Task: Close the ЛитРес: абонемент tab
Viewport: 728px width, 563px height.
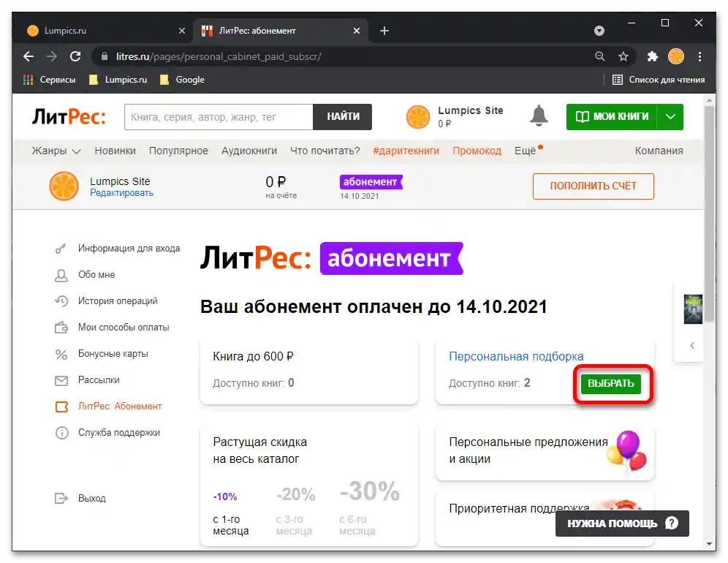Action: point(356,31)
